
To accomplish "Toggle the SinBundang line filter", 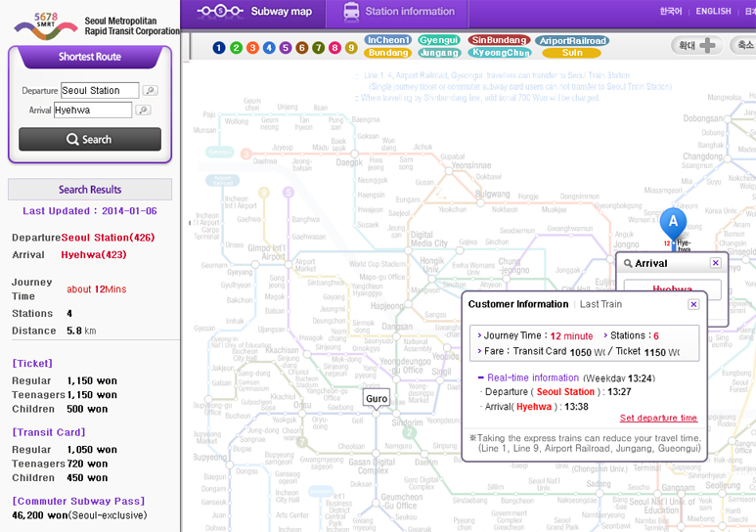I will (499, 40).
